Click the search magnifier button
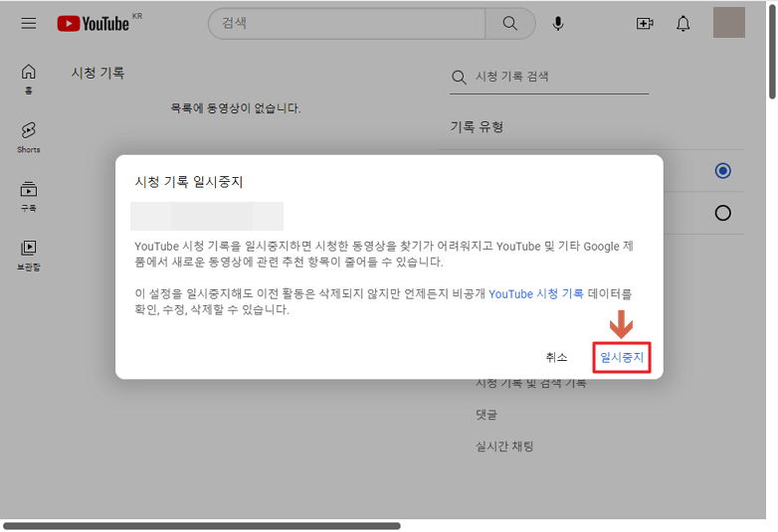 510,23
